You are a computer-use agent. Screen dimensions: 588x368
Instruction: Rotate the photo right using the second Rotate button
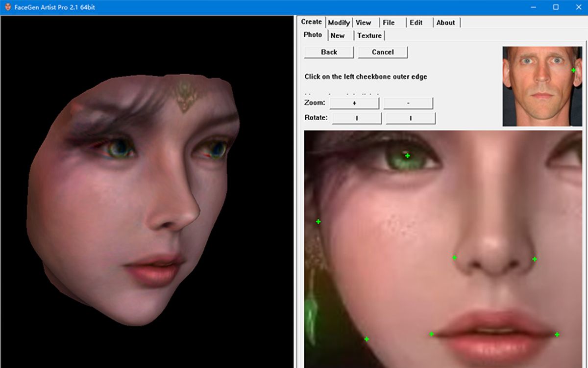pyautogui.click(x=411, y=118)
